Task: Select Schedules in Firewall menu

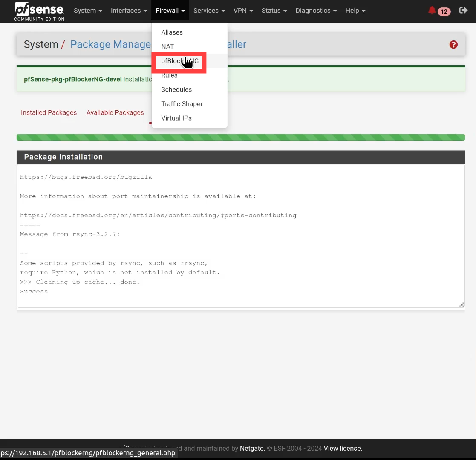Action: pyautogui.click(x=190, y=89)
